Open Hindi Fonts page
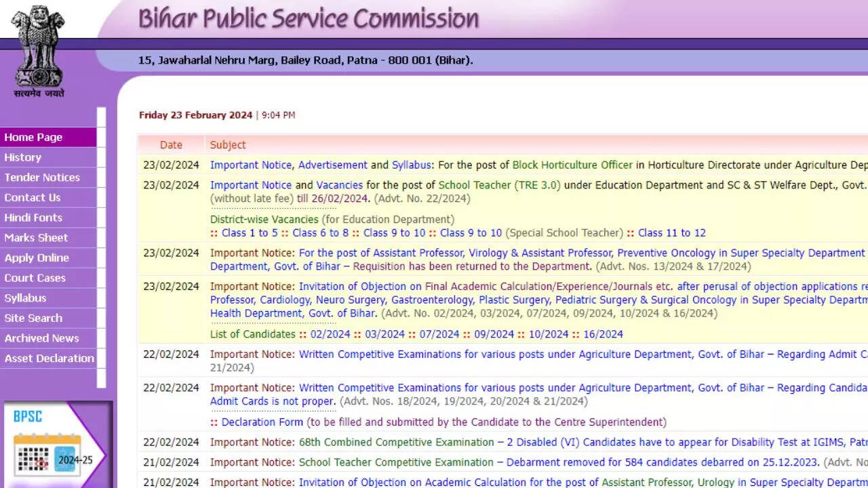Viewport: 868px width, 488px height. coord(33,218)
